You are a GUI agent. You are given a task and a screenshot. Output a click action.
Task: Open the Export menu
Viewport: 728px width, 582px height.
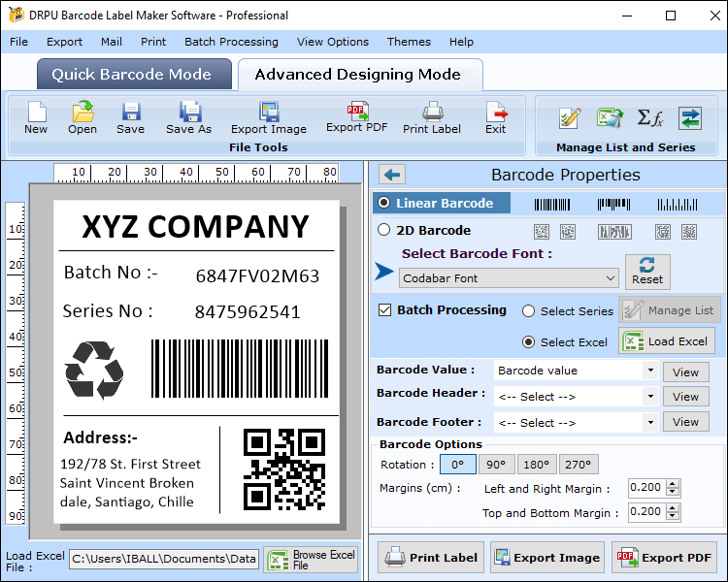64,42
